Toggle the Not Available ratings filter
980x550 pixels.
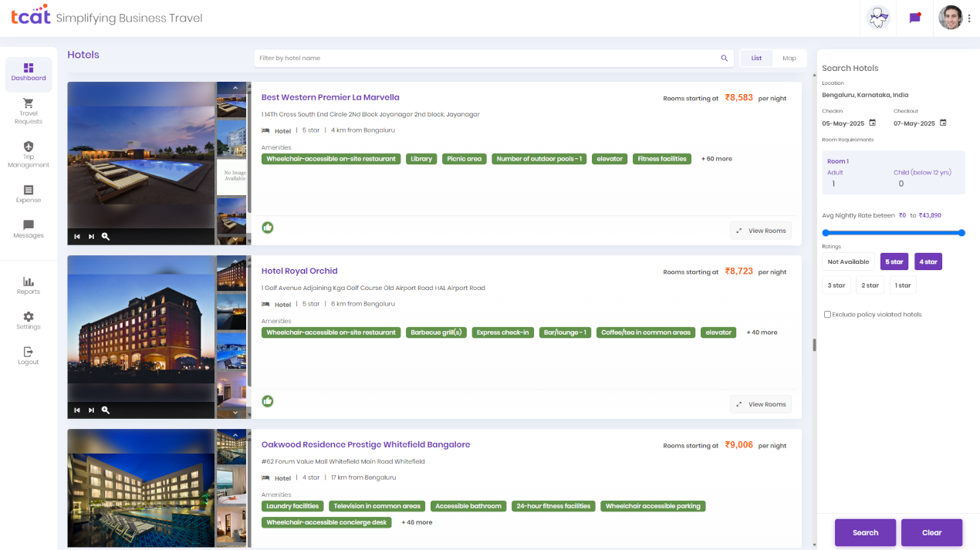[x=848, y=262]
